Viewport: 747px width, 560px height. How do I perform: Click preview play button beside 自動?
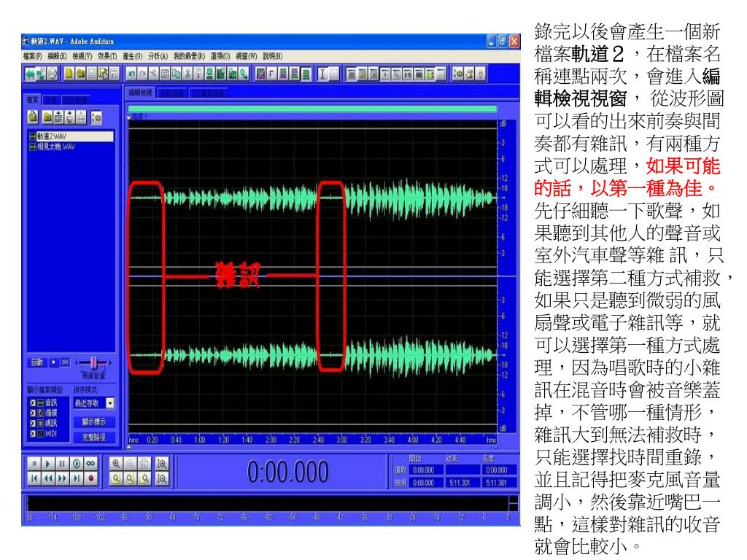coord(53,362)
